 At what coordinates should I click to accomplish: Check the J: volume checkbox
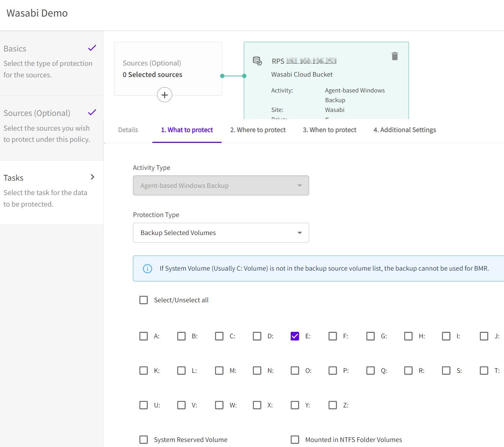(x=484, y=336)
